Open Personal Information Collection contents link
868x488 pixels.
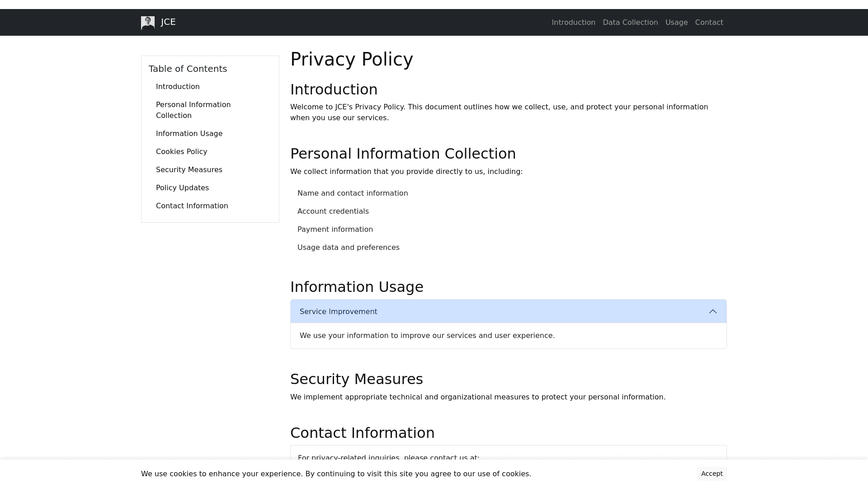[x=193, y=110]
